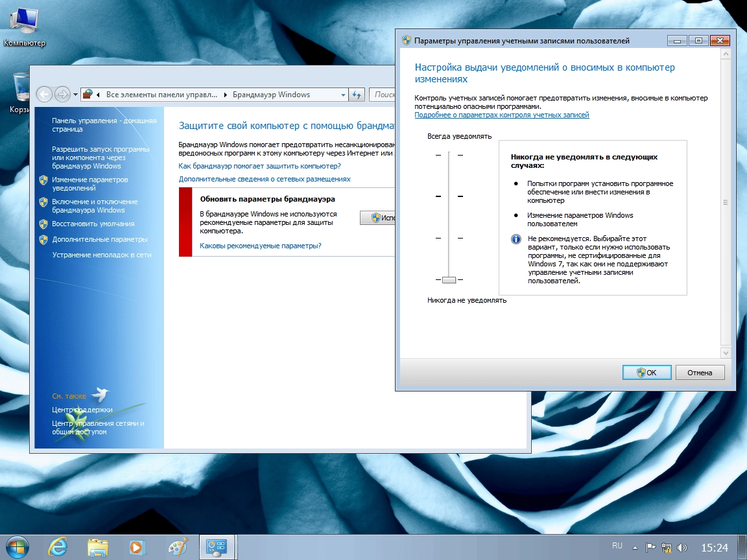Viewport: 747px width, 560px height.
Task: Open 'Изменение параметров уведомлений' link
Action: (x=89, y=184)
